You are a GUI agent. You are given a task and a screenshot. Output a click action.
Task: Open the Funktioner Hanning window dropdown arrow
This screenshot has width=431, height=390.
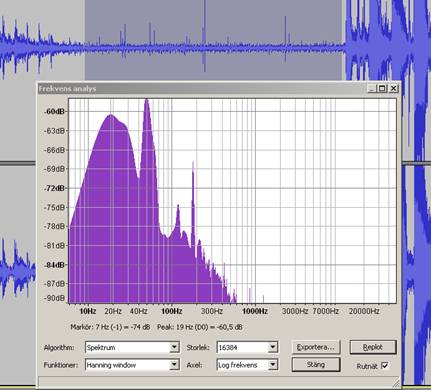(174, 365)
